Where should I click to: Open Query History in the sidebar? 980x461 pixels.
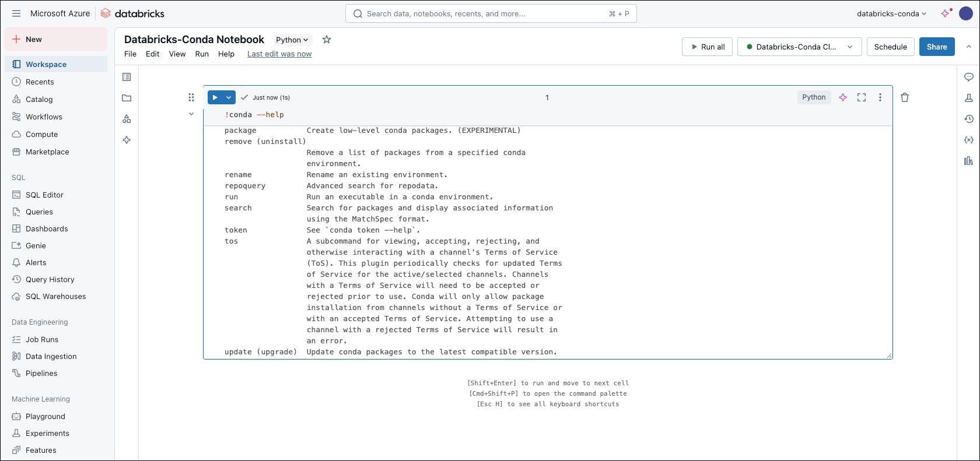point(56,279)
